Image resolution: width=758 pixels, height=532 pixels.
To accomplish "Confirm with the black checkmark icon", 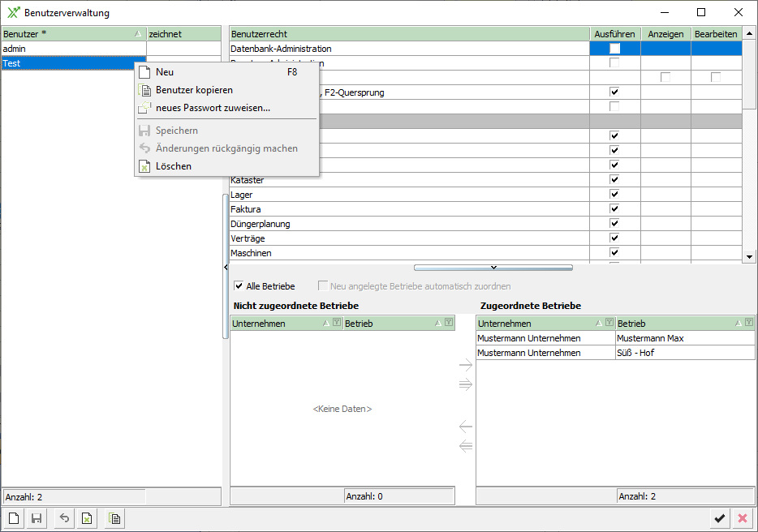I will [x=719, y=519].
